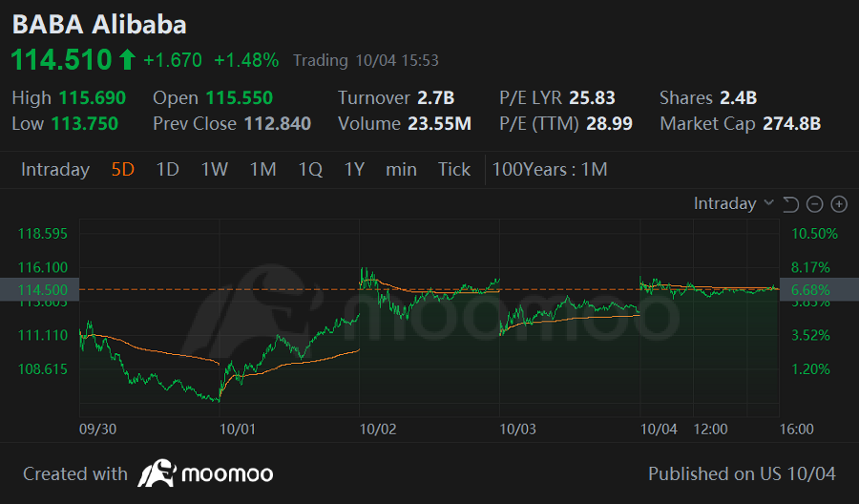
Task: Click the current price 114.510
Action: point(61,60)
